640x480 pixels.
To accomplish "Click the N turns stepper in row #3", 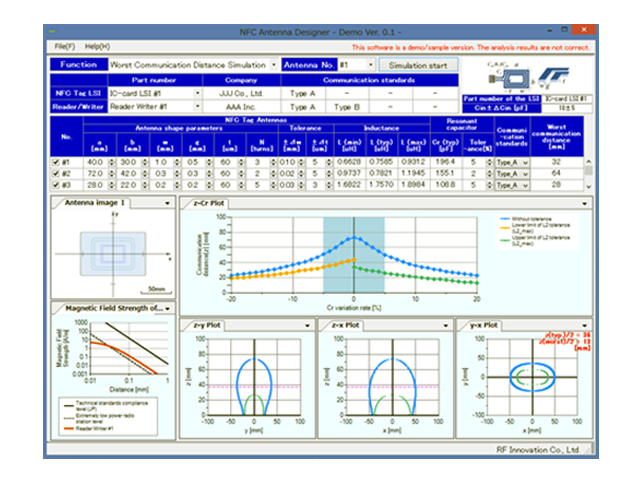I will tap(273, 185).
